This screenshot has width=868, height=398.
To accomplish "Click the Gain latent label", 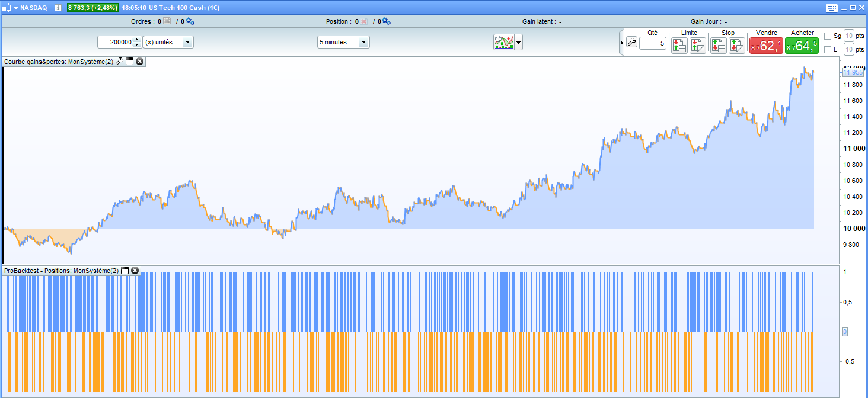I will 538,21.
